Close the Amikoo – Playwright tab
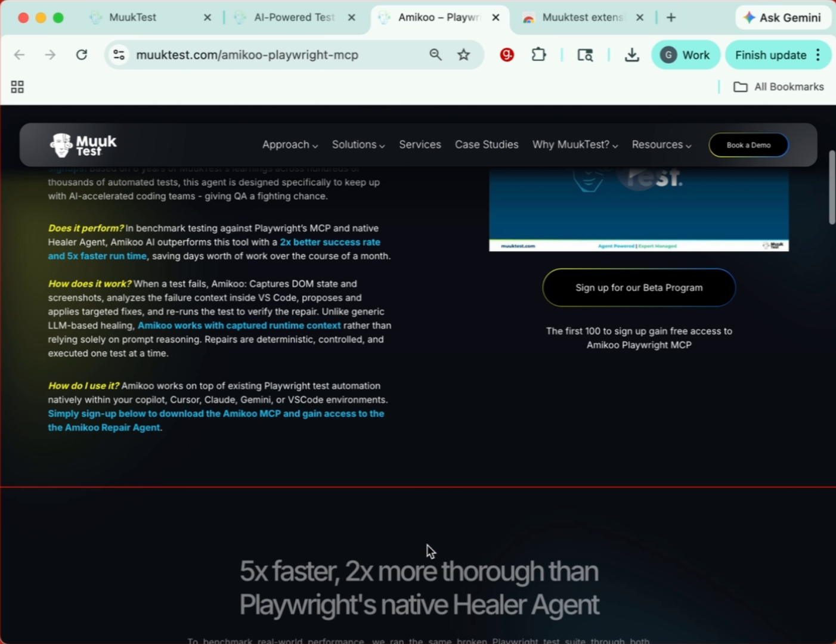The height and width of the screenshot is (644, 836). point(496,18)
